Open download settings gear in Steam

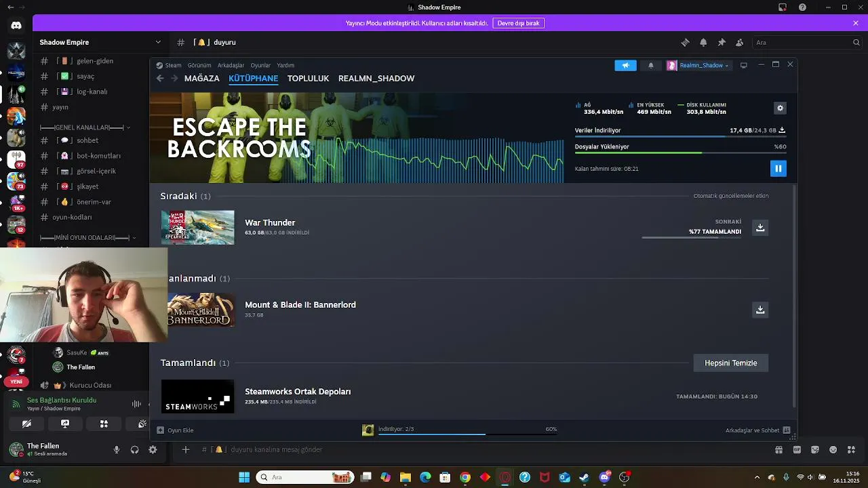pyautogui.click(x=780, y=108)
